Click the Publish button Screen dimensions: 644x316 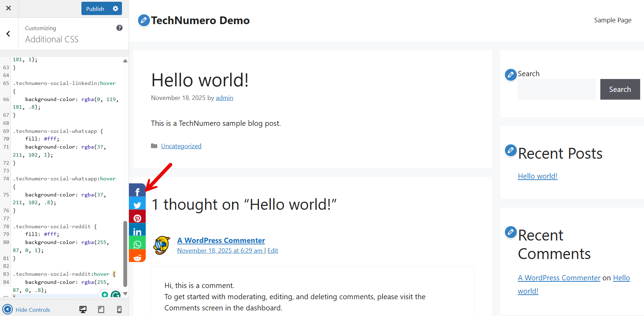[95, 8]
